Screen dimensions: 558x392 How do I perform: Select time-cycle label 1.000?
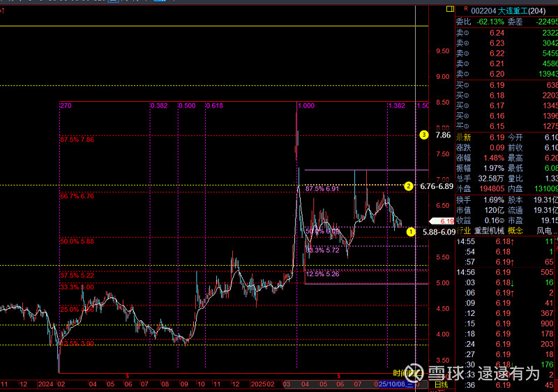tap(306, 105)
